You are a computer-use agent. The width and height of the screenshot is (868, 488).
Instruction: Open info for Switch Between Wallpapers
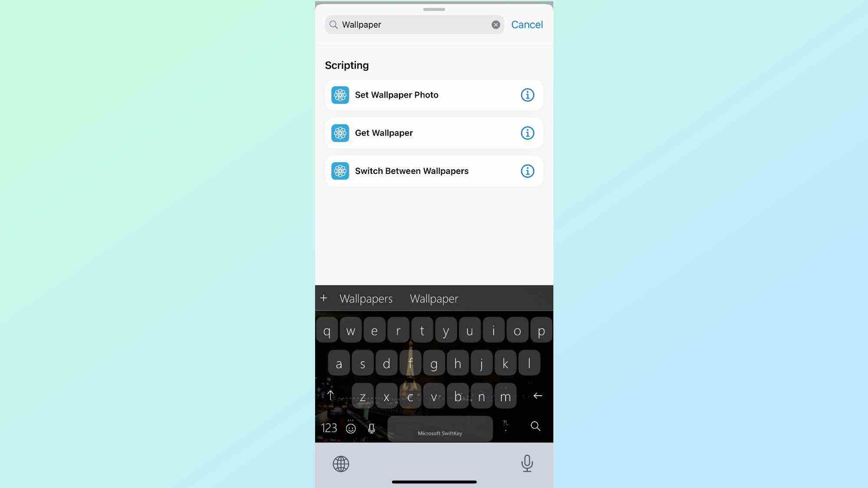[x=527, y=171]
